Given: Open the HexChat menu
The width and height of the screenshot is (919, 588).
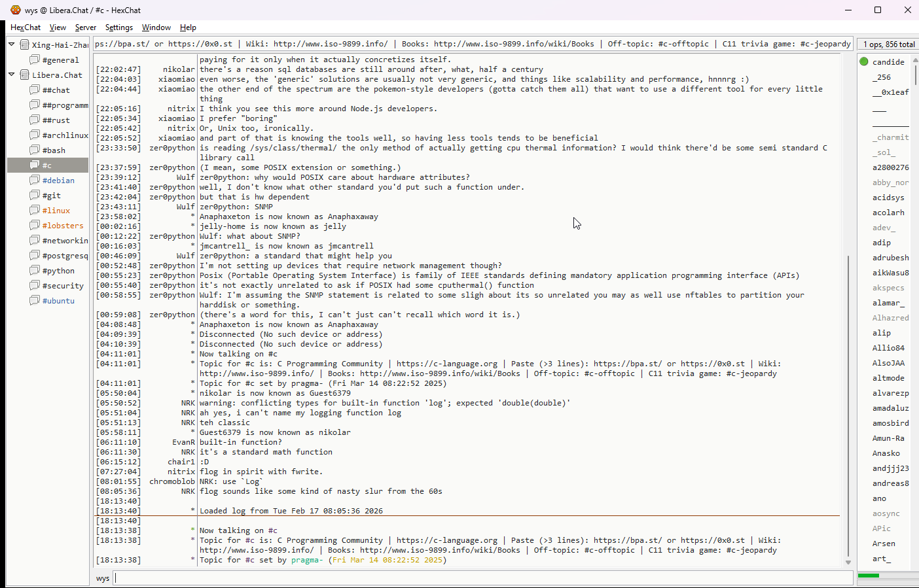Looking at the screenshot, I should (x=26, y=27).
